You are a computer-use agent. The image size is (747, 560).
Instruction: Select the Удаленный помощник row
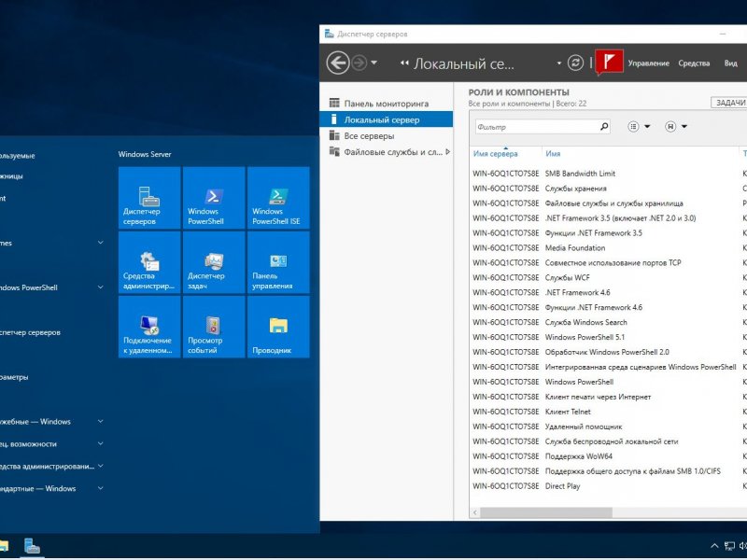(608, 427)
